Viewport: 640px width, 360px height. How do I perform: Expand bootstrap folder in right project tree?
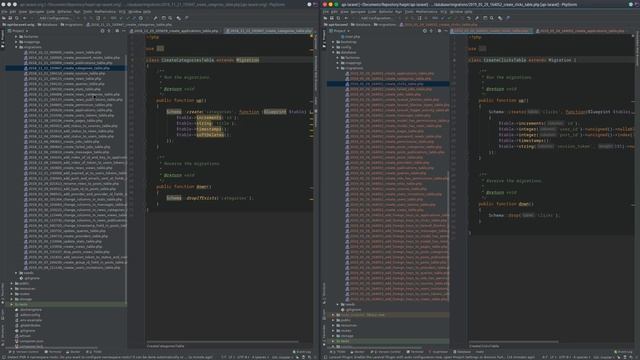(x=333, y=42)
